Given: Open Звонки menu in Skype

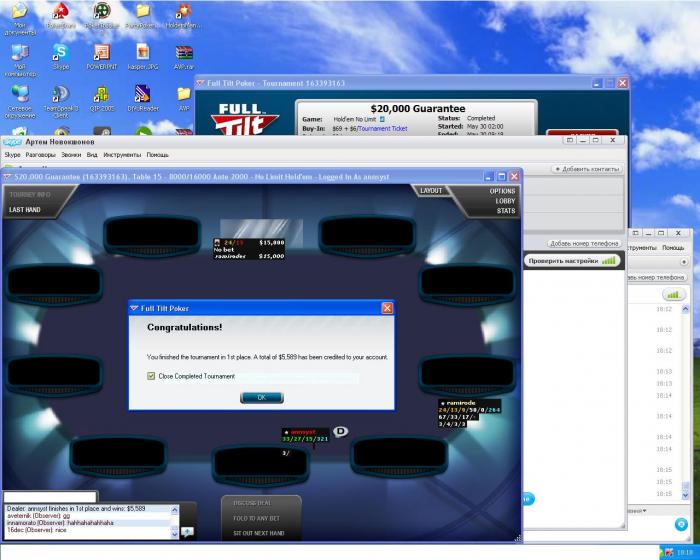Looking at the screenshot, I should point(71,155).
